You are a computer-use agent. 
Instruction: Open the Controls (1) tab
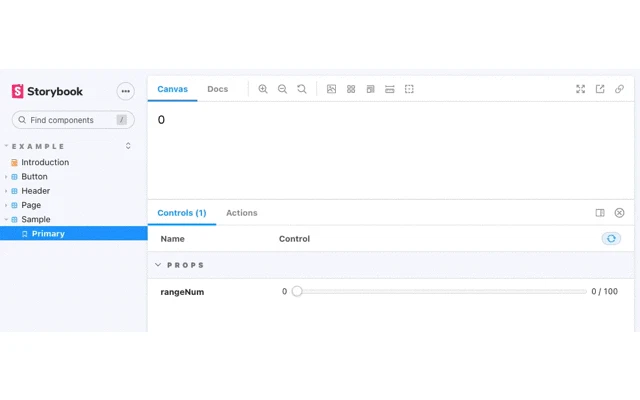click(182, 213)
